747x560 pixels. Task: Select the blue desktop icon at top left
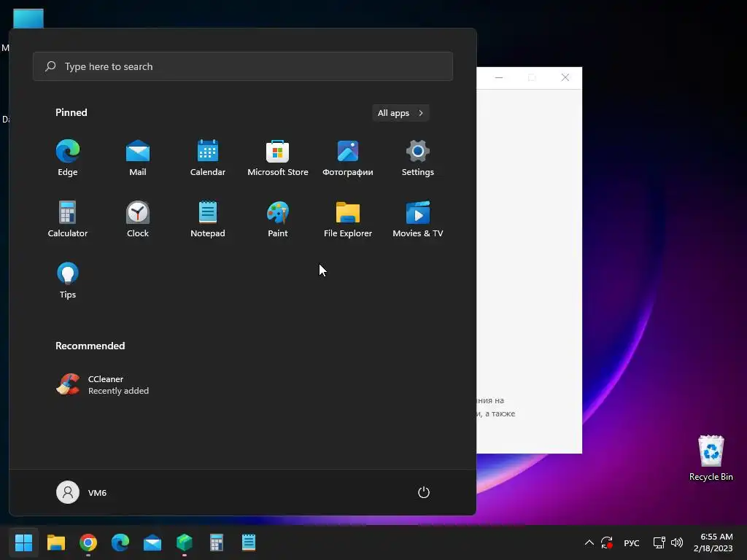click(28, 18)
